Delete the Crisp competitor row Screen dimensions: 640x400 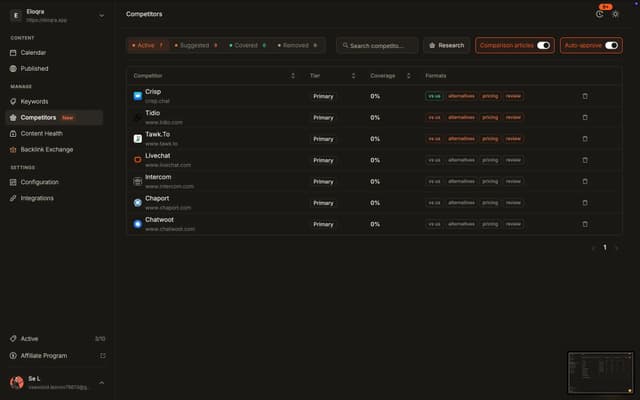pos(585,96)
